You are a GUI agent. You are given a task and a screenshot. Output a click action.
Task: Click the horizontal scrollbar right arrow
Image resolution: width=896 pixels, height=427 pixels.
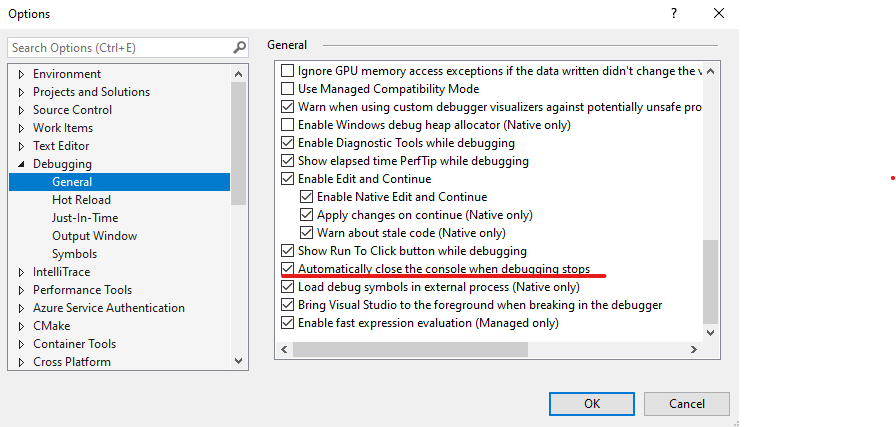(x=694, y=349)
